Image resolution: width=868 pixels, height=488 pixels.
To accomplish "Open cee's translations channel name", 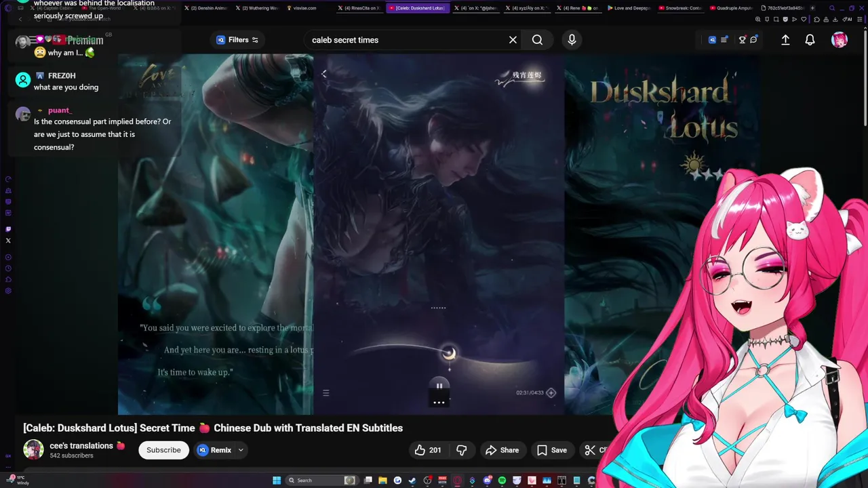I will point(81,445).
